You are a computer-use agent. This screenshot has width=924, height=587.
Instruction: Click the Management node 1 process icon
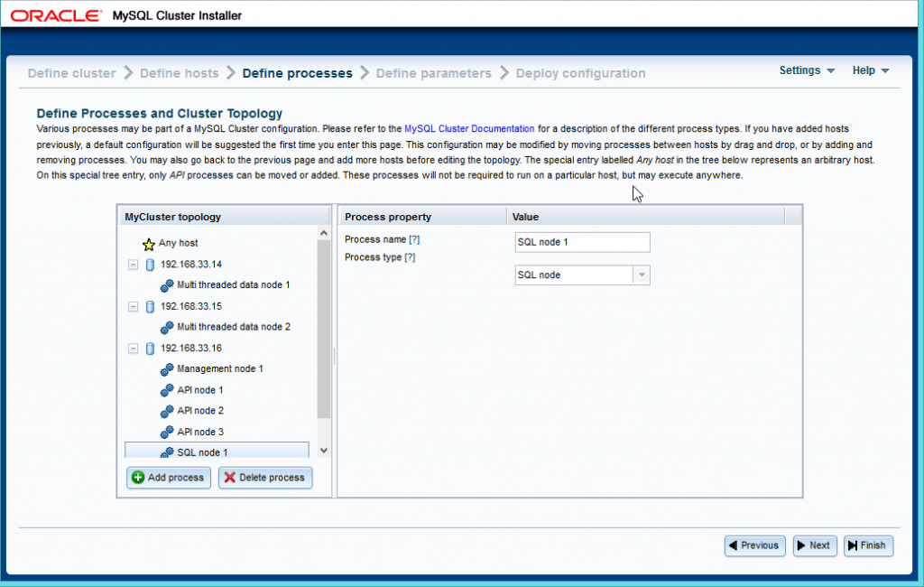tap(166, 368)
